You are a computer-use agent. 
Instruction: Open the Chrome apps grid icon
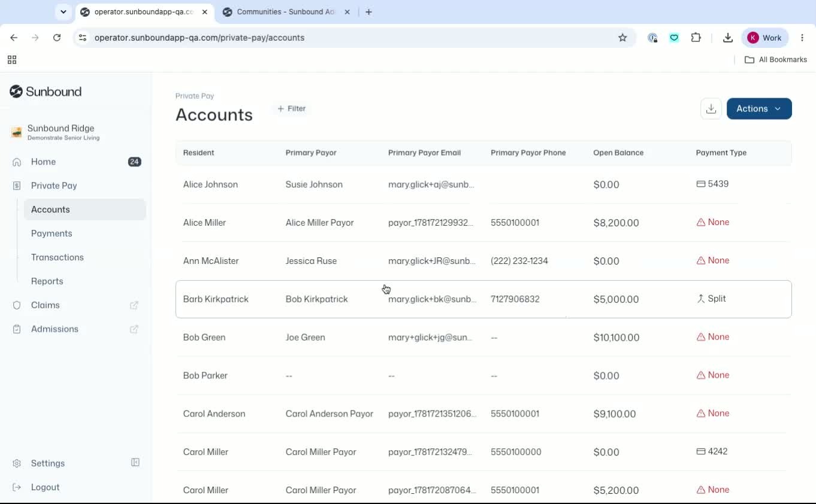tap(12, 60)
